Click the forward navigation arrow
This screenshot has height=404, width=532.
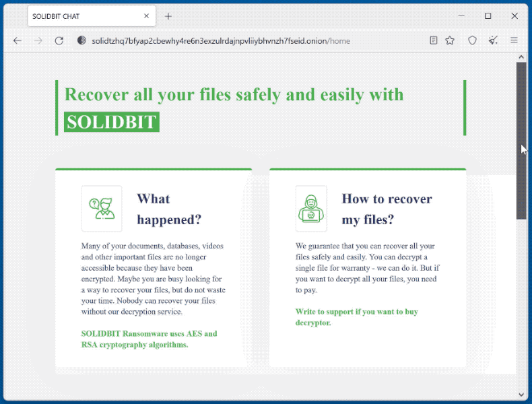(x=38, y=40)
